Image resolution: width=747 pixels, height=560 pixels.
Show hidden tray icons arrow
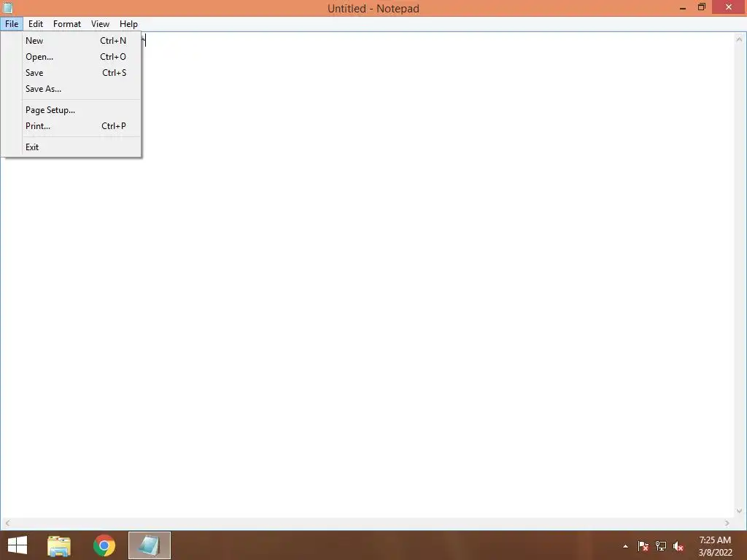pyautogui.click(x=625, y=546)
